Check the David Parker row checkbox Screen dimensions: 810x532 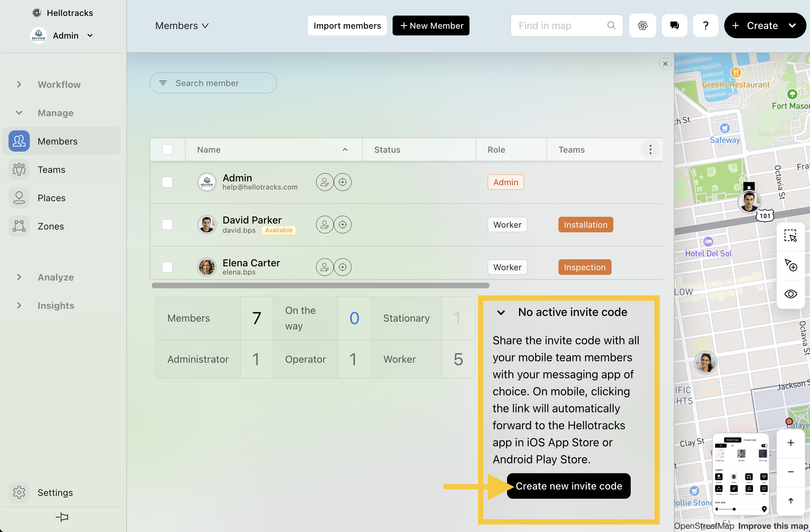[x=167, y=225]
